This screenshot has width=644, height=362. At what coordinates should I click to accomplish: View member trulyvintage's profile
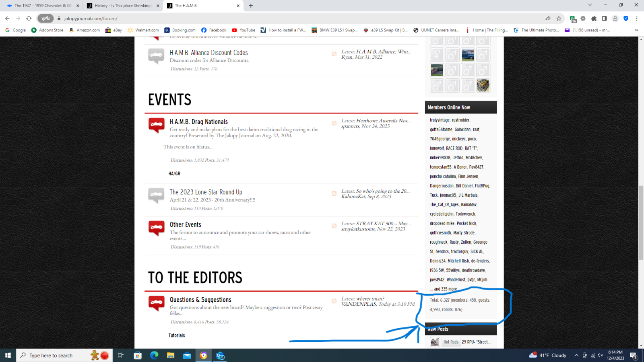tap(440, 120)
